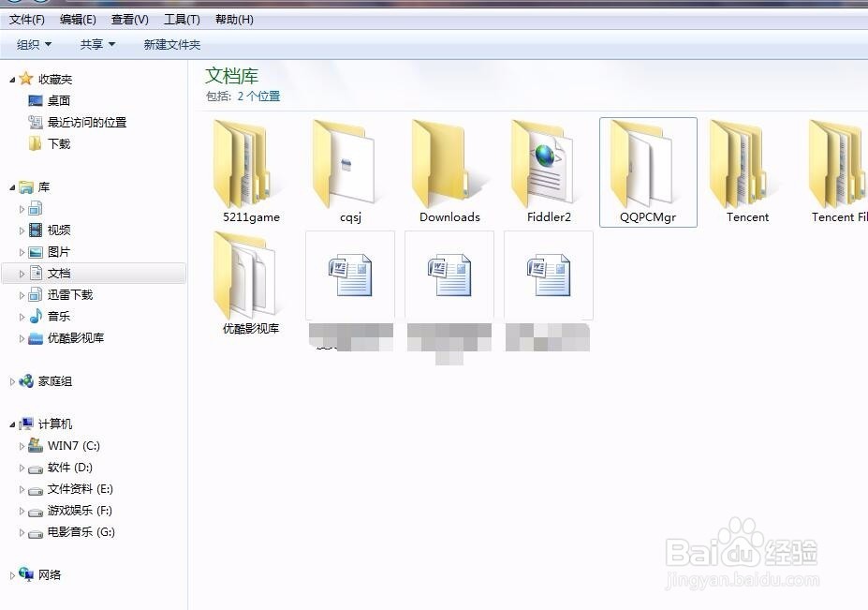The height and width of the screenshot is (610, 868).
Task: Select the Downloads folder icon
Action: tap(441, 163)
